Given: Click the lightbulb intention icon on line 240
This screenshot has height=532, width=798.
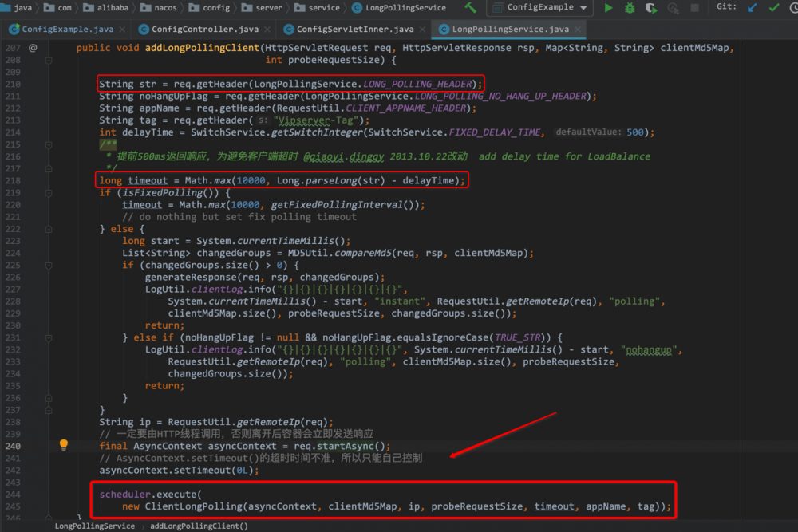Looking at the screenshot, I should (x=64, y=445).
